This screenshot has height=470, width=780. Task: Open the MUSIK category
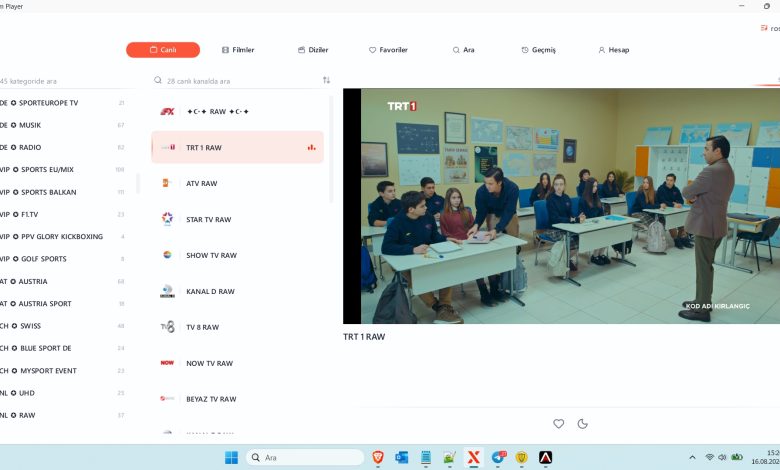point(64,125)
